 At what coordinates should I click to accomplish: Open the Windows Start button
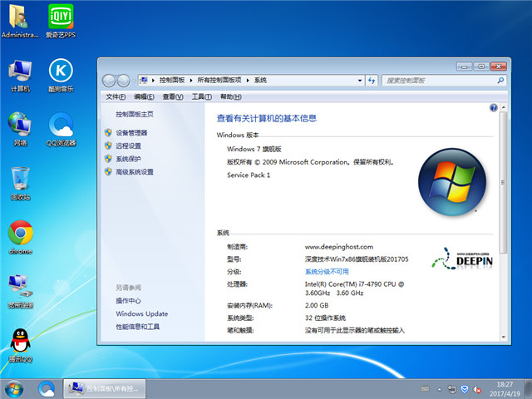click(x=14, y=389)
